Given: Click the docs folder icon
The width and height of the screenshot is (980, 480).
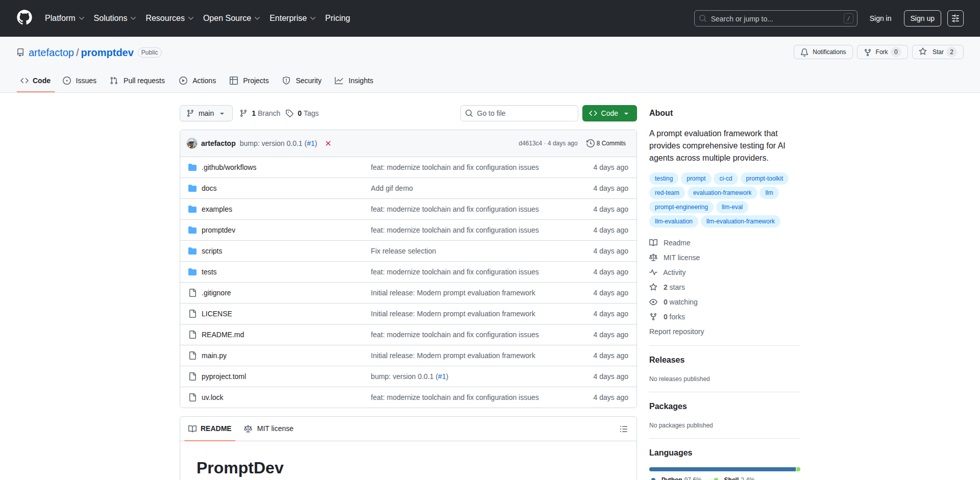Looking at the screenshot, I should 192,188.
